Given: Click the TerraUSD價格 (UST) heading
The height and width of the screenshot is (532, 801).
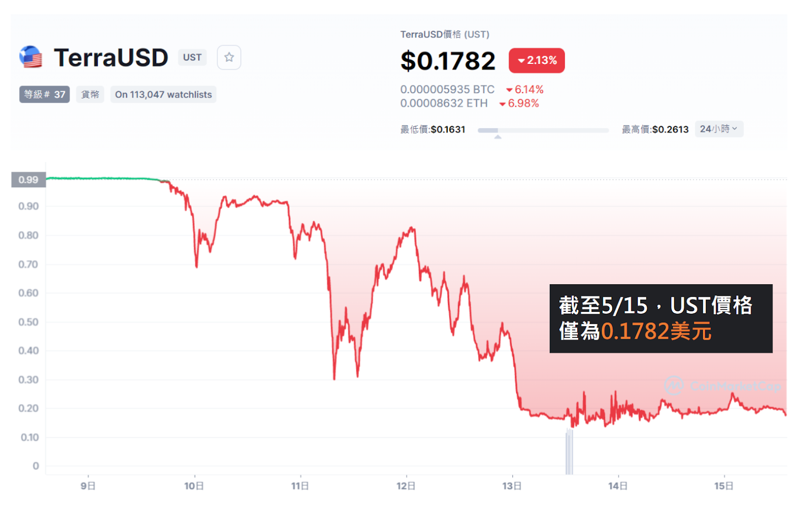Looking at the screenshot, I should coord(445,34).
